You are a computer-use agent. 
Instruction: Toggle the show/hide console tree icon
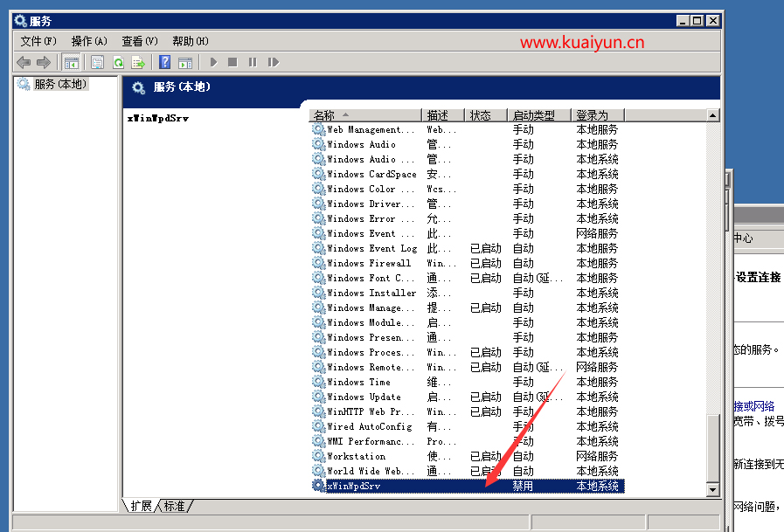click(x=72, y=62)
